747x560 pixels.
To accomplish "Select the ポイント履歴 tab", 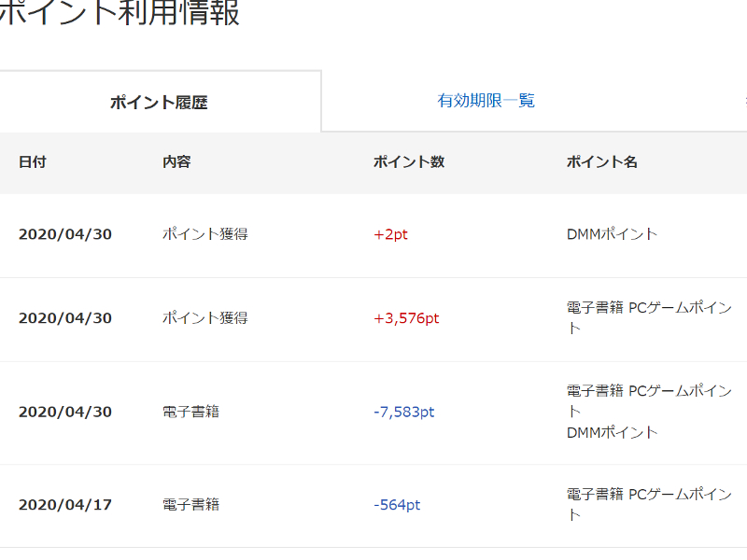I will point(159,103).
